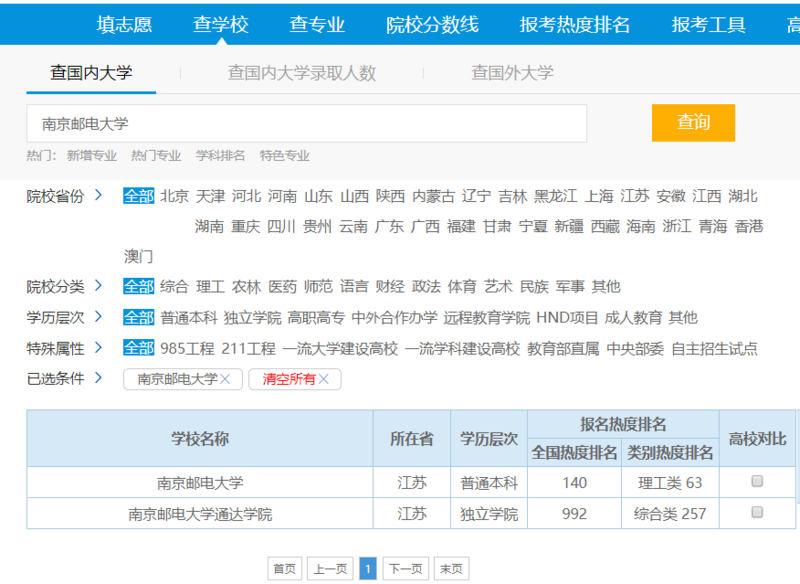Filter by province 北京
Image resolution: width=800 pixels, height=584 pixels.
174,196
